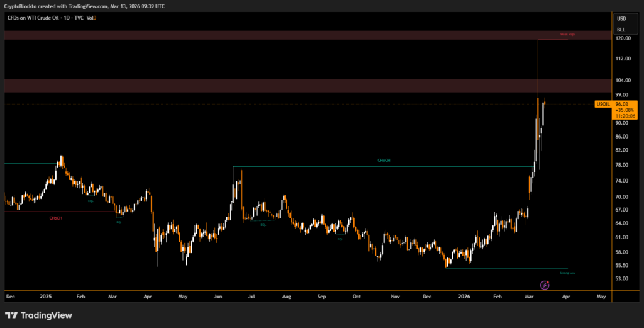Click the green CHoCH label
644x328 pixels.
click(384, 161)
